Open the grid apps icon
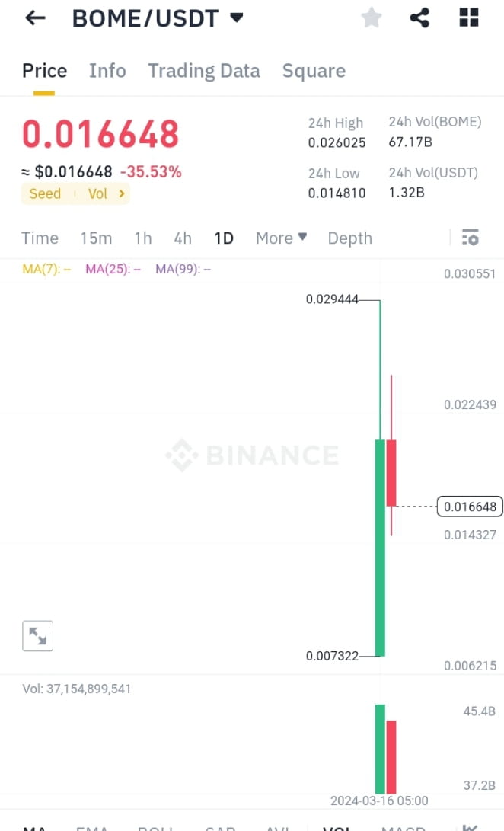 (468, 18)
